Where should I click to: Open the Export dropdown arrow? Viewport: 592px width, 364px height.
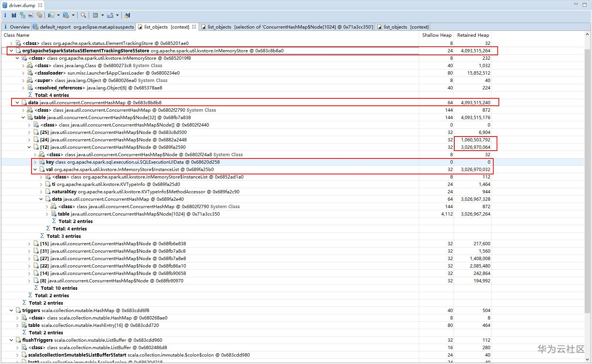point(117,15)
